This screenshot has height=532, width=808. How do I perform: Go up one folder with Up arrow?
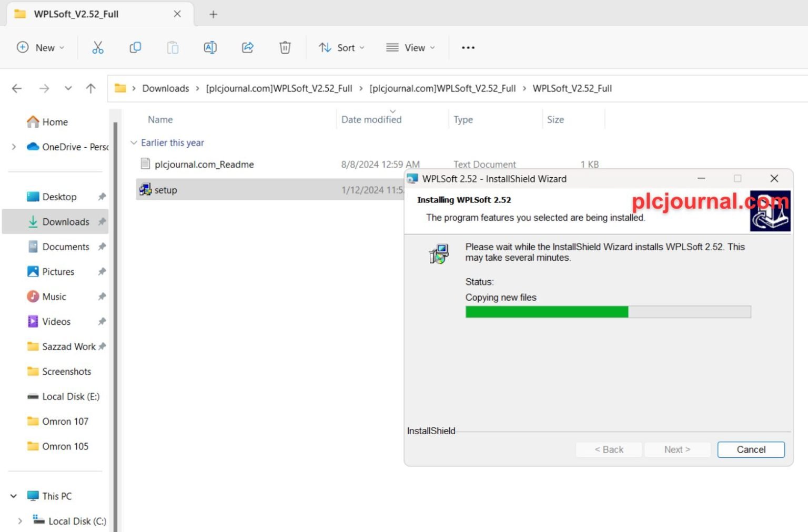[91, 88]
